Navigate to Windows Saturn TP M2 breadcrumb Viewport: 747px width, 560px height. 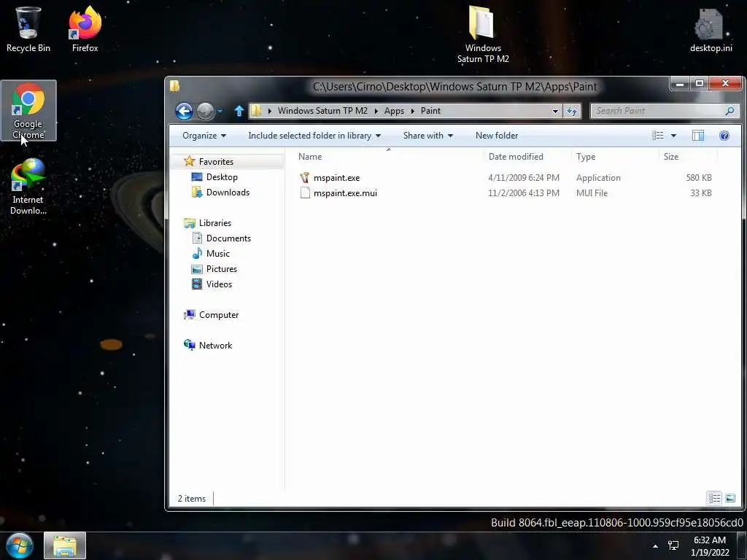click(322, 111)
